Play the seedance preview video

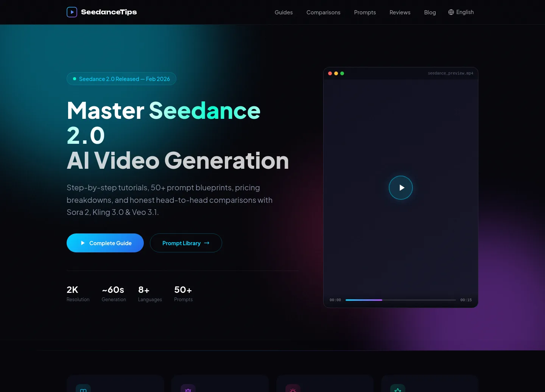[x=401, y=188]
